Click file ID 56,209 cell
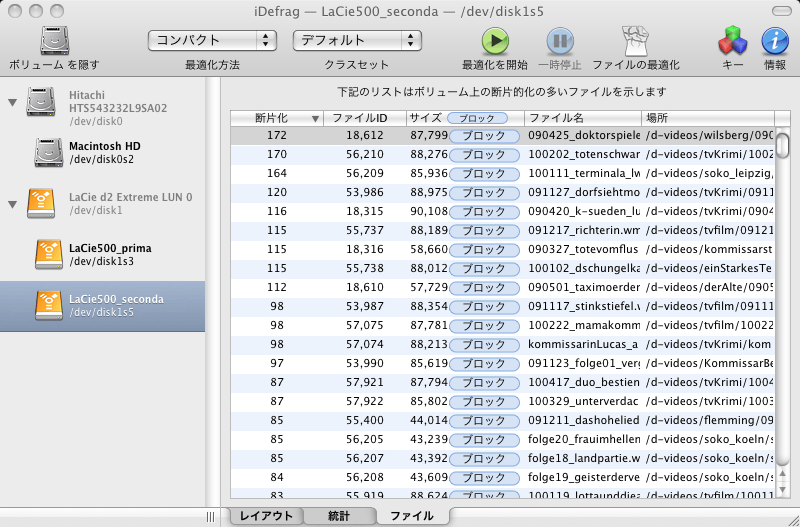Image resolution: width=800 pixels, height=527 pixels. (364, 173)
